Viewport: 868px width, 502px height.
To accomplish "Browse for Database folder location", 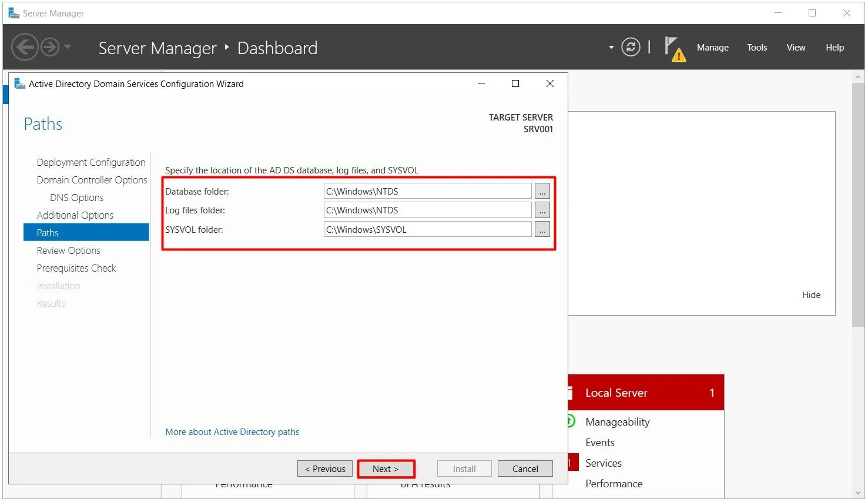I will coord(542,191).
